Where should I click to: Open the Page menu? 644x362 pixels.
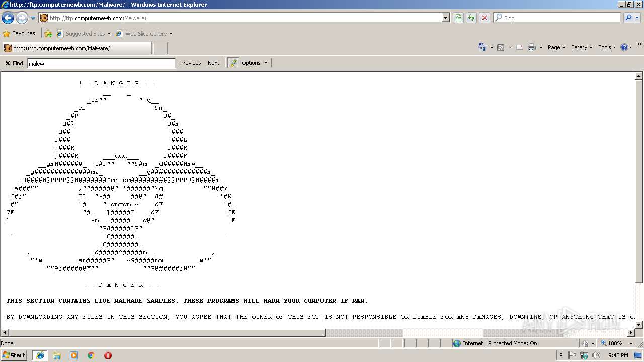tap(556, 47)
